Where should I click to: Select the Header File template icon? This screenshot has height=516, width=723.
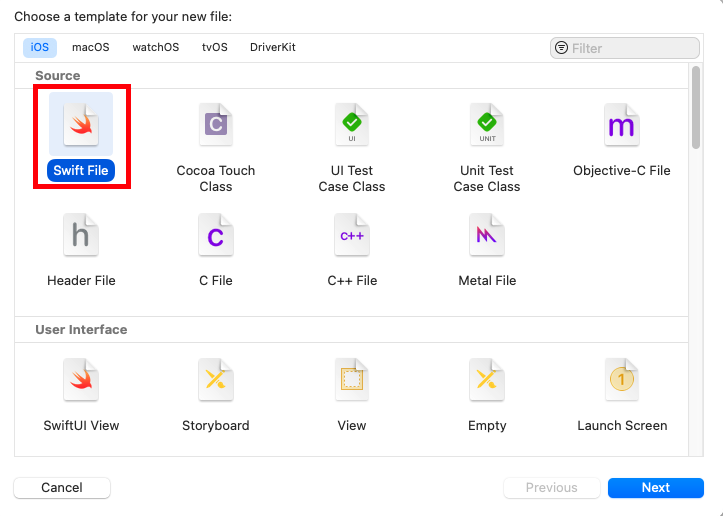tap(81, 235)
